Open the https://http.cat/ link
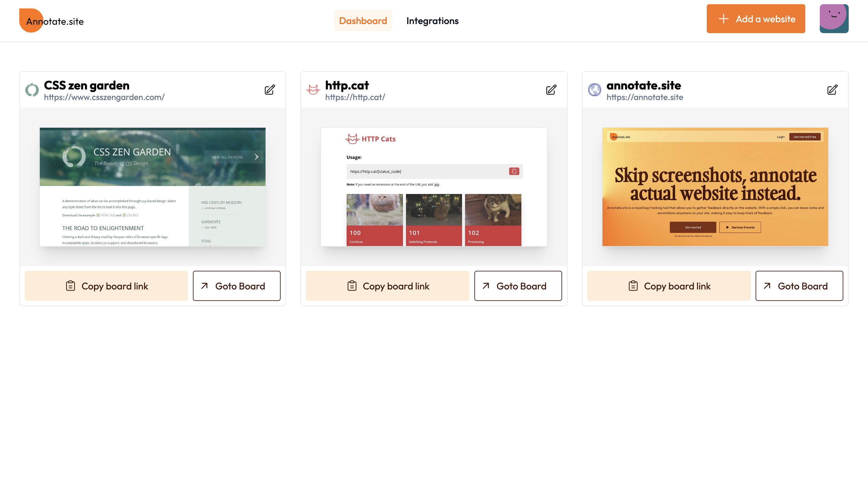The image size is (868, 494). (354, 97)
